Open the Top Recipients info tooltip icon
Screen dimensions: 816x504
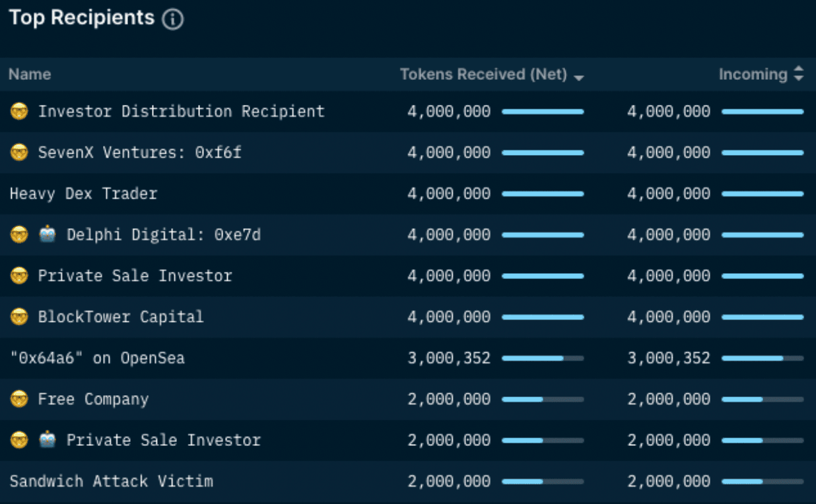pyautogui.click(x=172, y=20)
